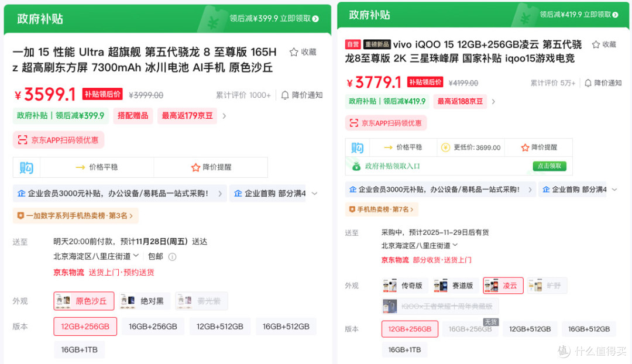Screen dimensions: 632x364
Task: Open 一加数字系列手机热卖榜·第3名 ranking
Action: 75,216
